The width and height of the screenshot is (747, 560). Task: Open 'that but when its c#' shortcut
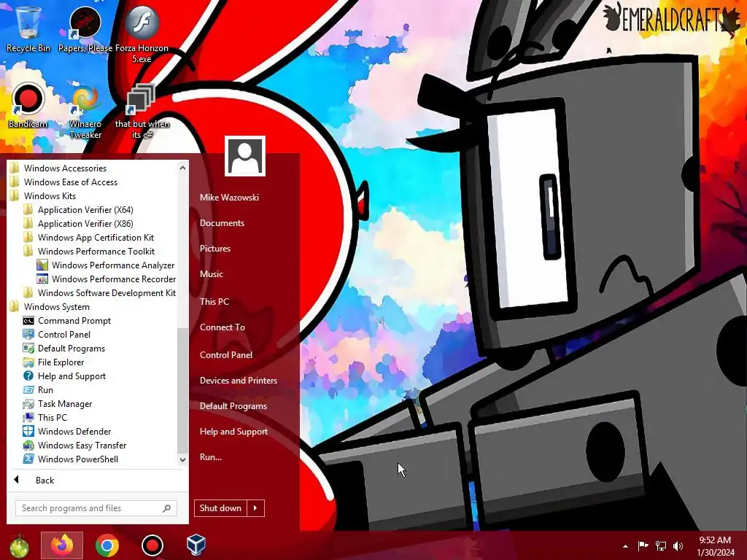click(142, 112)
